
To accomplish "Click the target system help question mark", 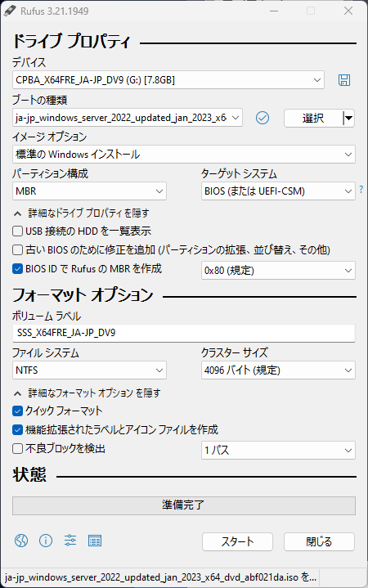I will click(x=361, y=190).
